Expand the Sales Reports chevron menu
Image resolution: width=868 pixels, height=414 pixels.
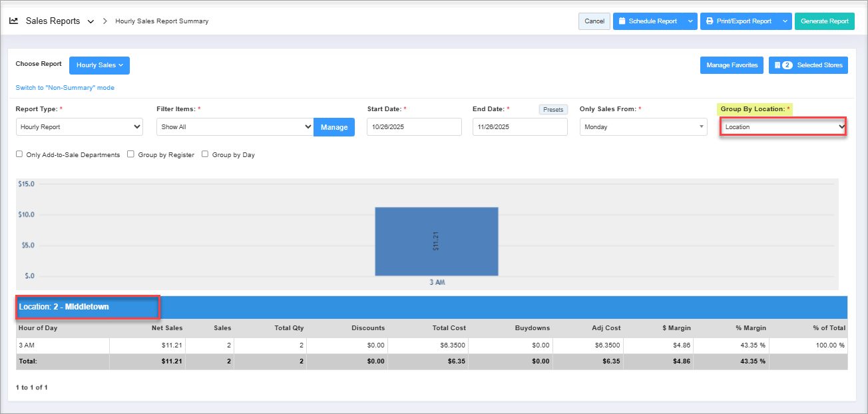pos(91,21)
